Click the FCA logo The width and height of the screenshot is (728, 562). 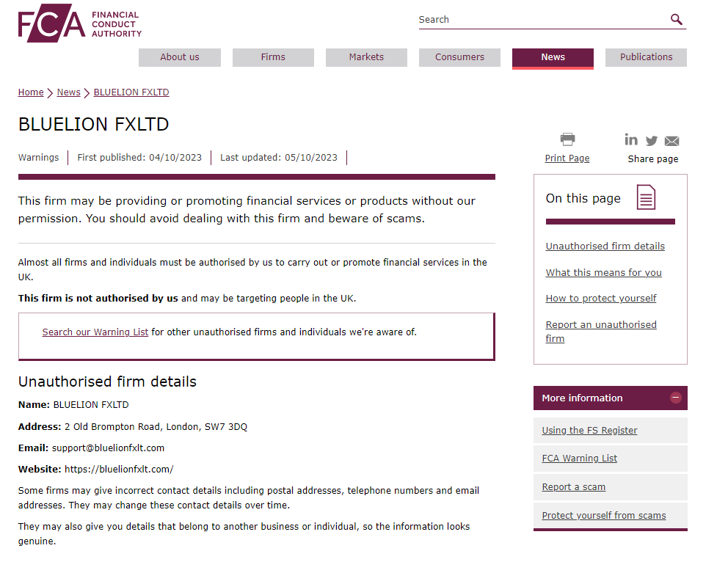(79, 24)
